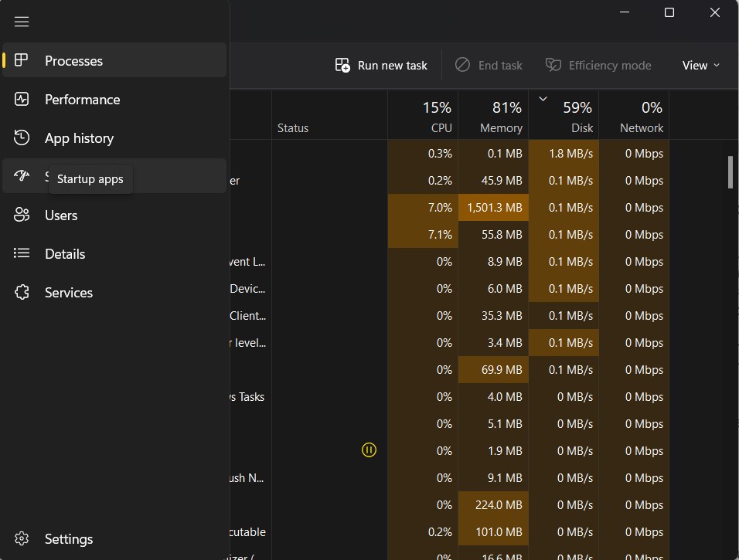Open the View dropdown menu

point(700,65)
